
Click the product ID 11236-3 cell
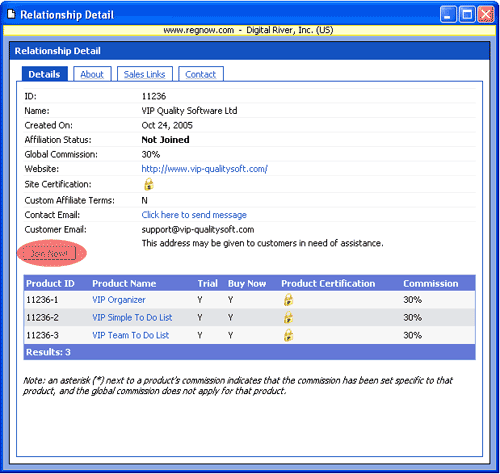[42, 335]
